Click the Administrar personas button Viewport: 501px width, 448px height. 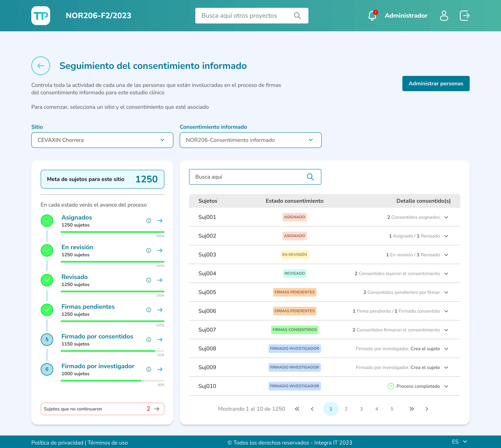coord(436,84)
